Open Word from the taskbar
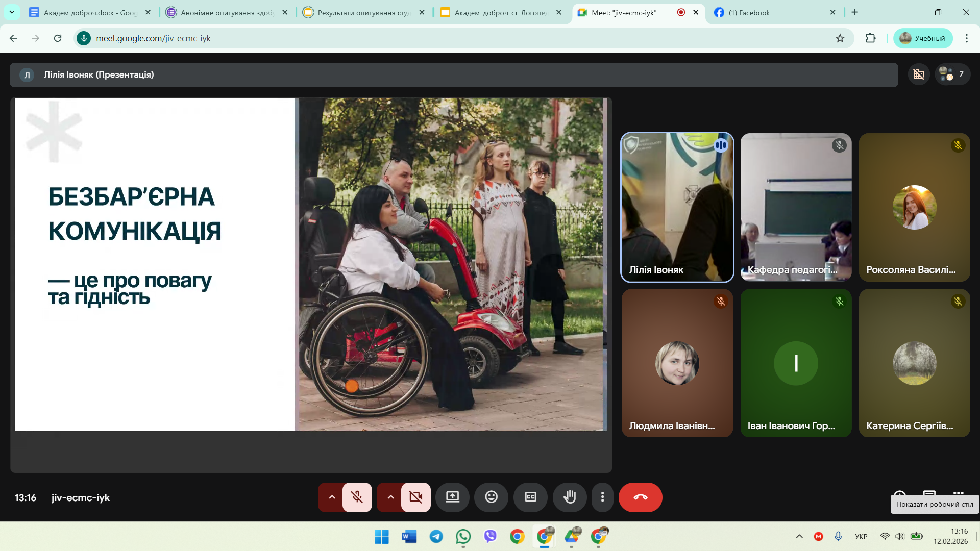This screenshot has height=551, width=980. tap(409, 537)
